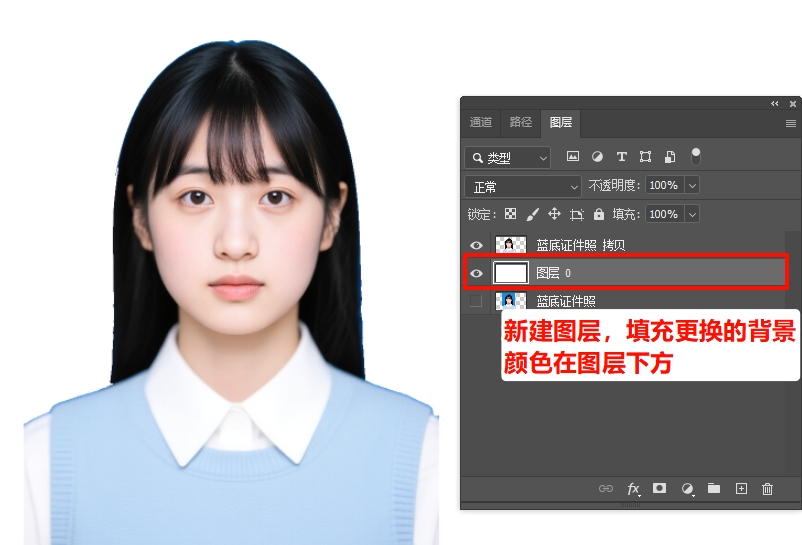802x545 pixels.
Task: Click the 不透明度 label
Action: pyautogui.click(x=613, y=185)
